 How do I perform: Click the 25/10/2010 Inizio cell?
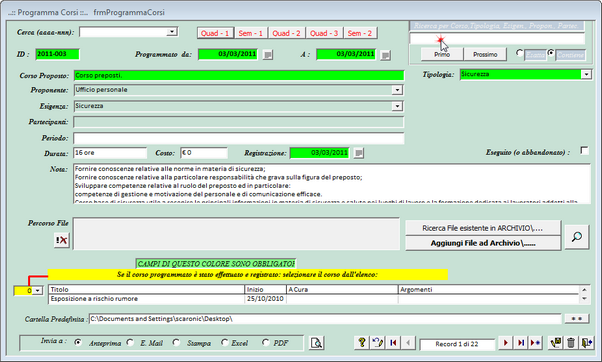(x=265, y=299)
